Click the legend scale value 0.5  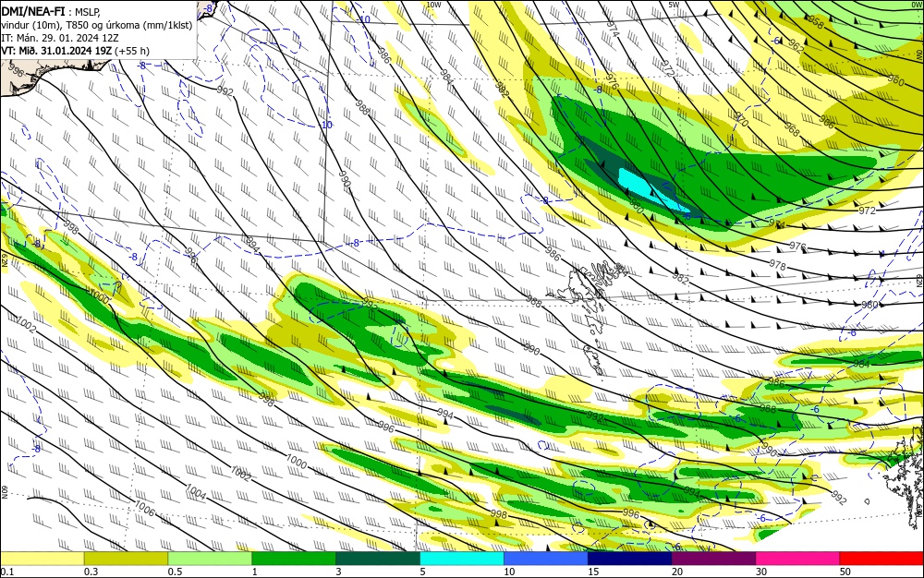pos(175,572)
